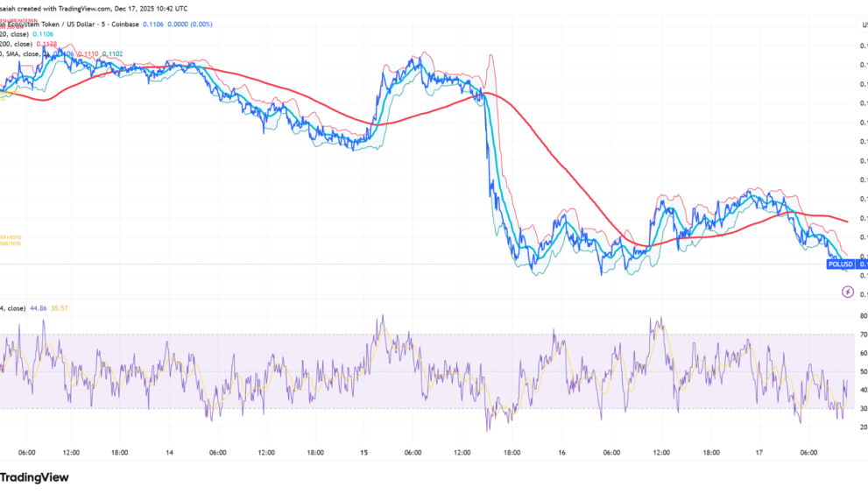This screenshot has height=494, width=868.
Task: Click the date label 16 on time axis
Action: click(x=561, y=453)
